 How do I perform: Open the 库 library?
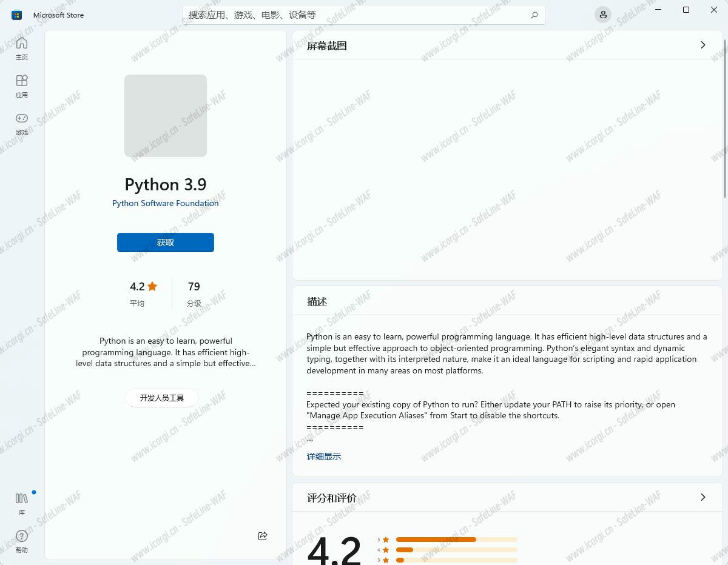(22, 504)
